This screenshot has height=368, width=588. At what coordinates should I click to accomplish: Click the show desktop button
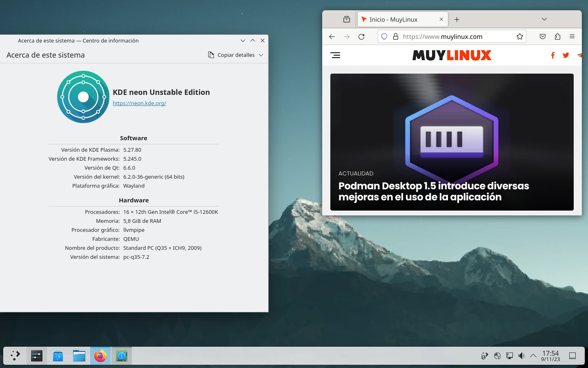[x=572, y=356]
